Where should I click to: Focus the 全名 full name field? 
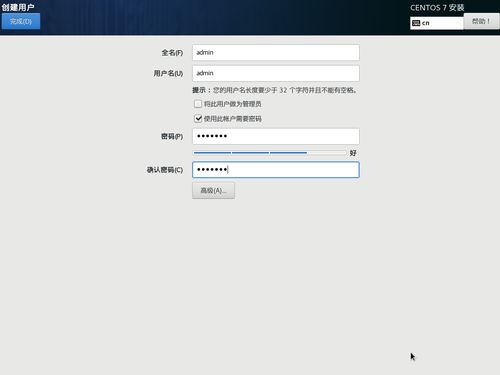coord(276,53)
